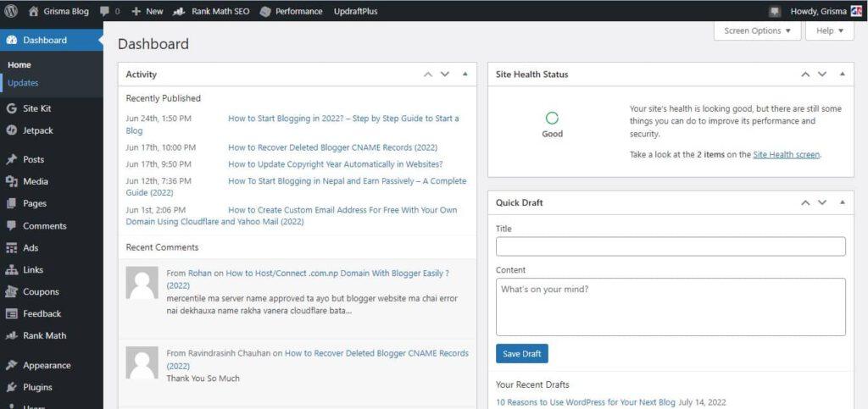Open the Site Health screen link
This screenshot has height=409, width=868.
tap(786, 155)
